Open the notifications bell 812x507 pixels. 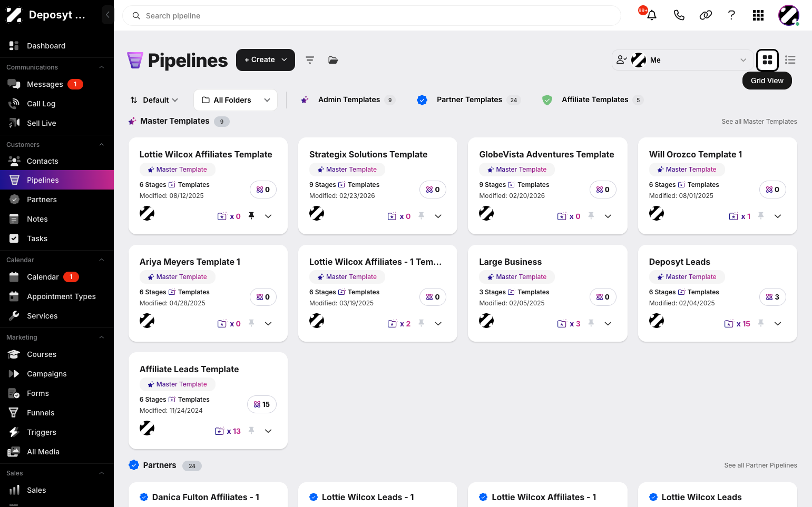pyautogui.click(x=652, y=15)
